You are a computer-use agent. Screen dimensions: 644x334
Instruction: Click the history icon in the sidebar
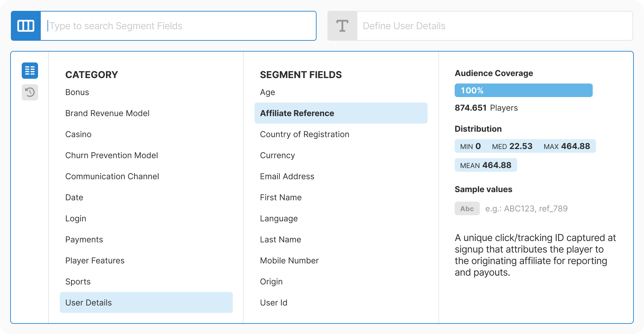coord(30,92)
